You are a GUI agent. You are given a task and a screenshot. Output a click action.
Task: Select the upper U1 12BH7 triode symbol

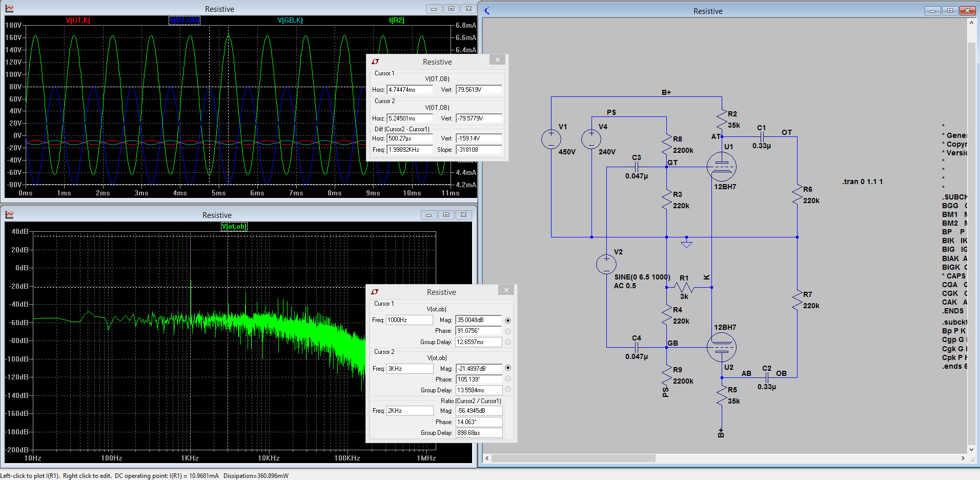[x=721, y=167]
